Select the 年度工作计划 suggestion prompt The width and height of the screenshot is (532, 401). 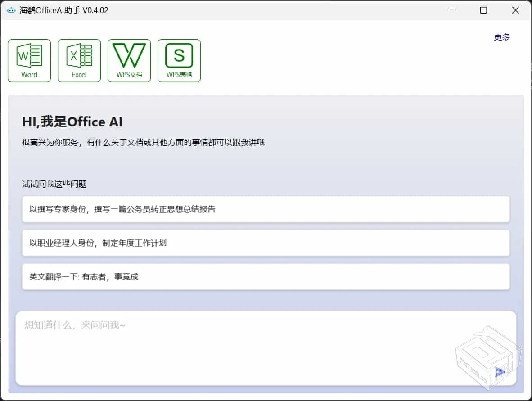pyautogui.click(x=266, y=243)
